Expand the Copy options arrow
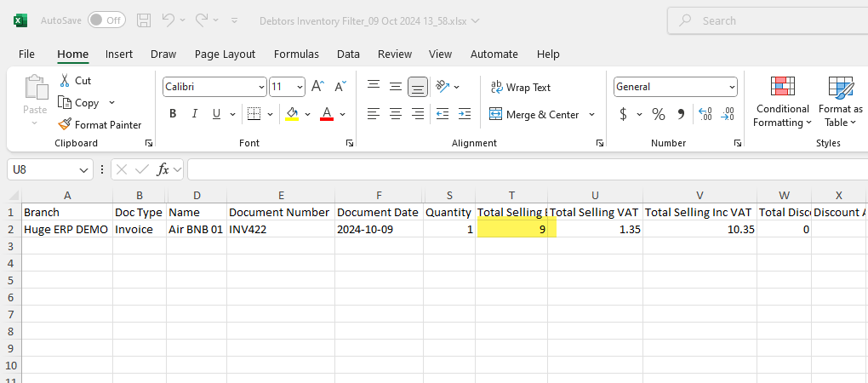Viewport: 868px width, 383px height. pos(111,103)
